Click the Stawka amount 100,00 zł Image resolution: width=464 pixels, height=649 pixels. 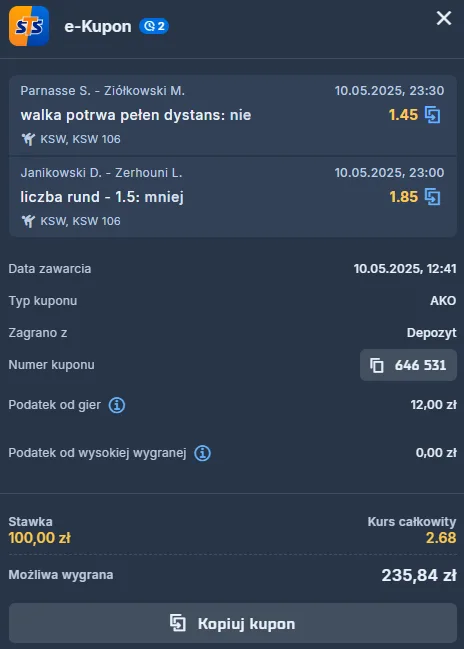(39, 538)
